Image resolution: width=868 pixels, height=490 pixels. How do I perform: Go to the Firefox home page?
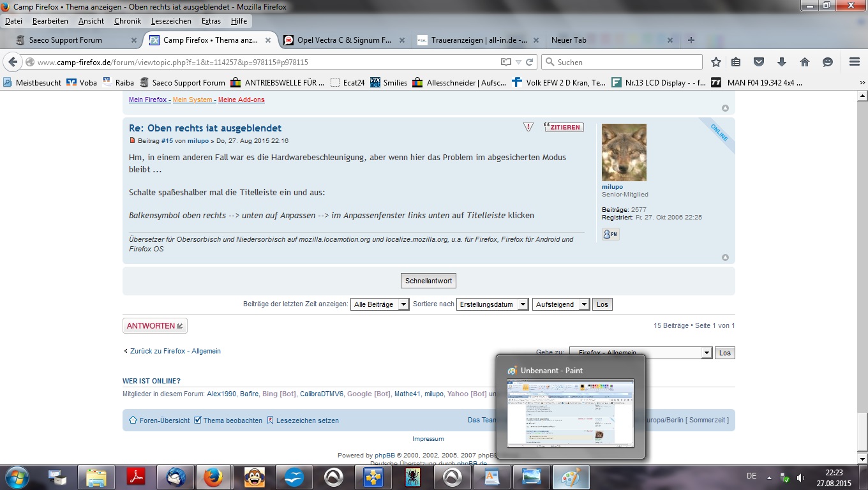pyautogui.click(x=805, y=62)
